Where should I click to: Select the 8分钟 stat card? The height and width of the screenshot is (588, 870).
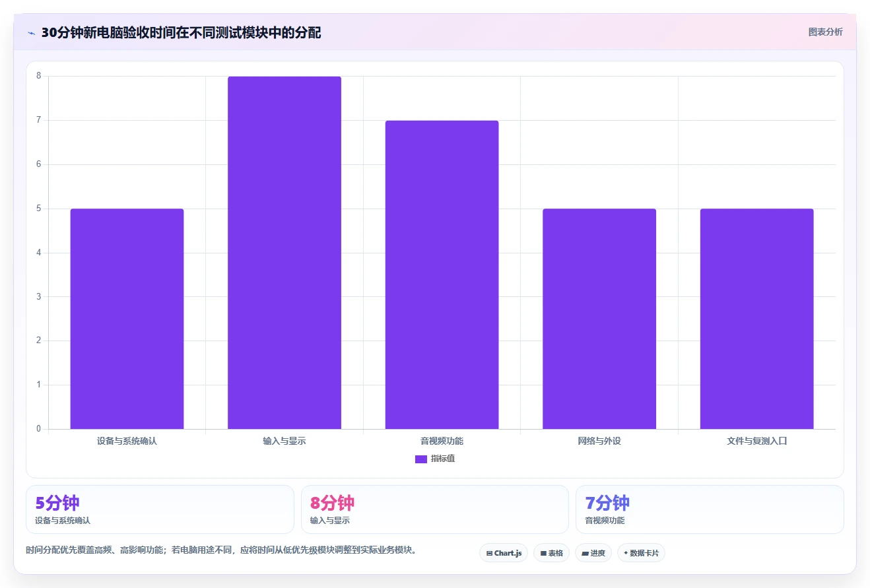click(x=435, y=509)
